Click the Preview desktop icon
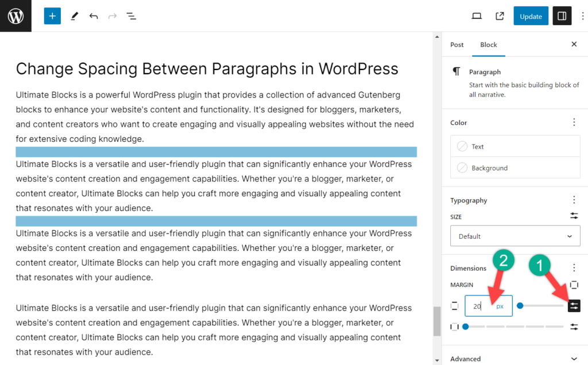 (477, 15)
